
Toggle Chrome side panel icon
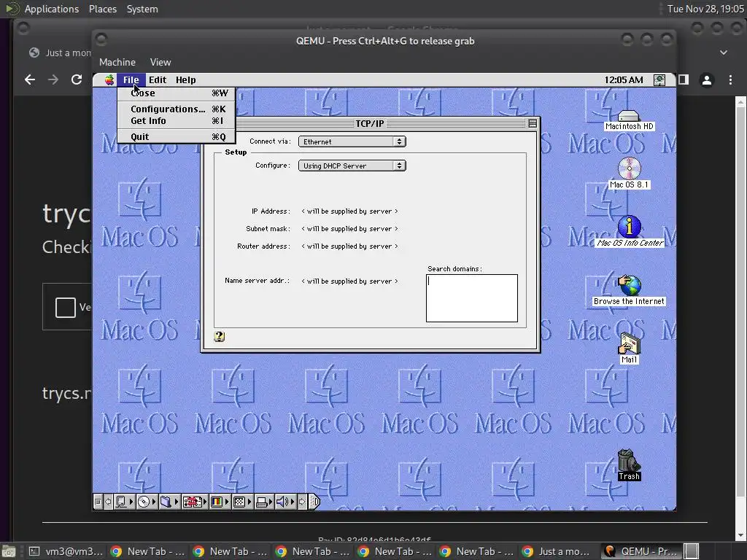pos(684,79)
